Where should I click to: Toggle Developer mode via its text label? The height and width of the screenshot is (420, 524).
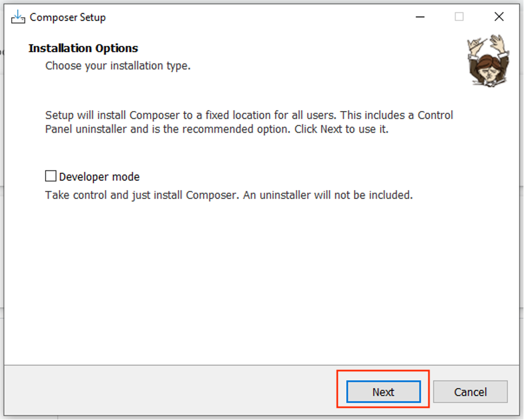99,177
